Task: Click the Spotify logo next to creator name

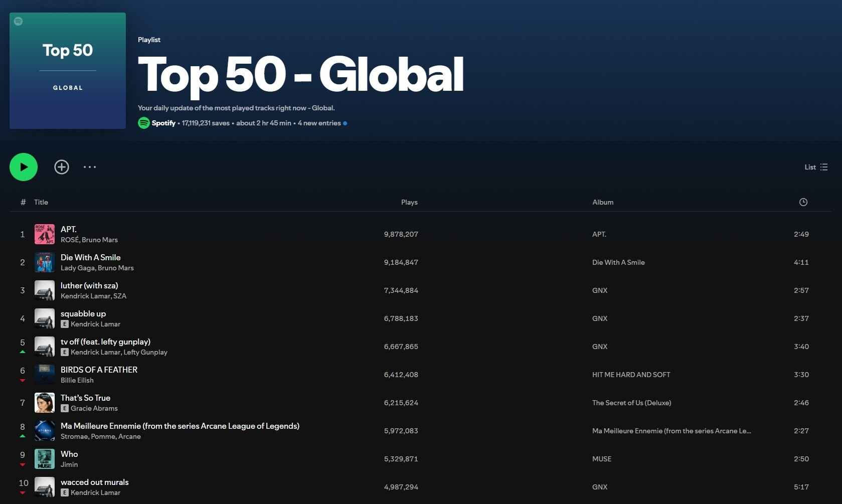Action: [144, 123]
